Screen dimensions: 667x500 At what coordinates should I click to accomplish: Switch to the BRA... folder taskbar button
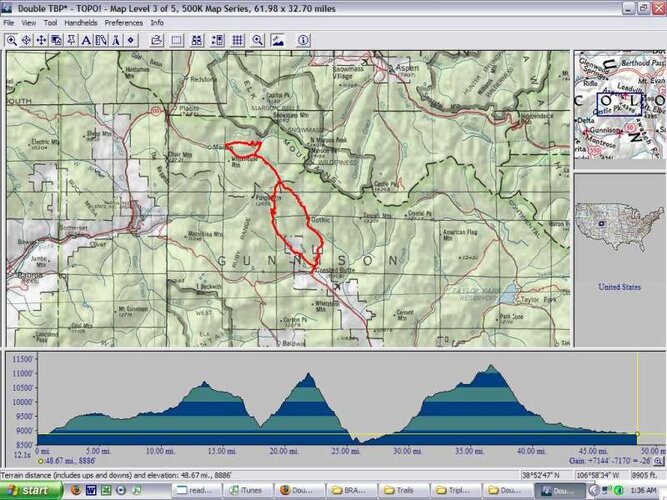351,491
